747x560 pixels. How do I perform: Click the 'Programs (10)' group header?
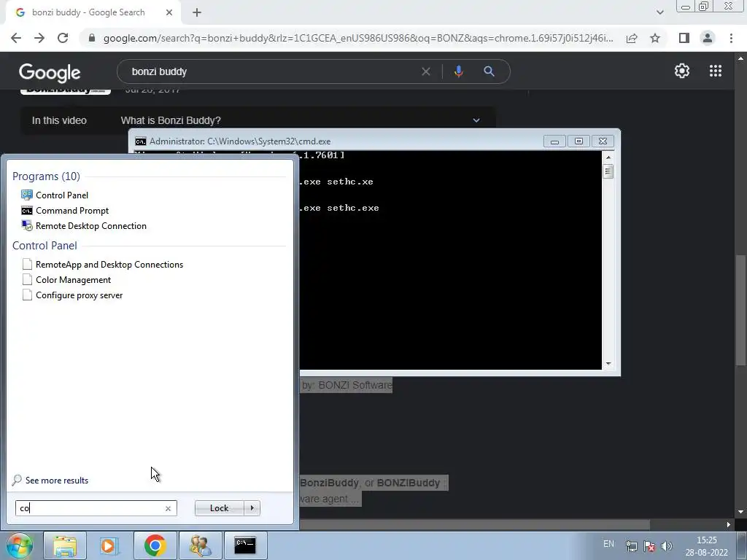(46, 176)
